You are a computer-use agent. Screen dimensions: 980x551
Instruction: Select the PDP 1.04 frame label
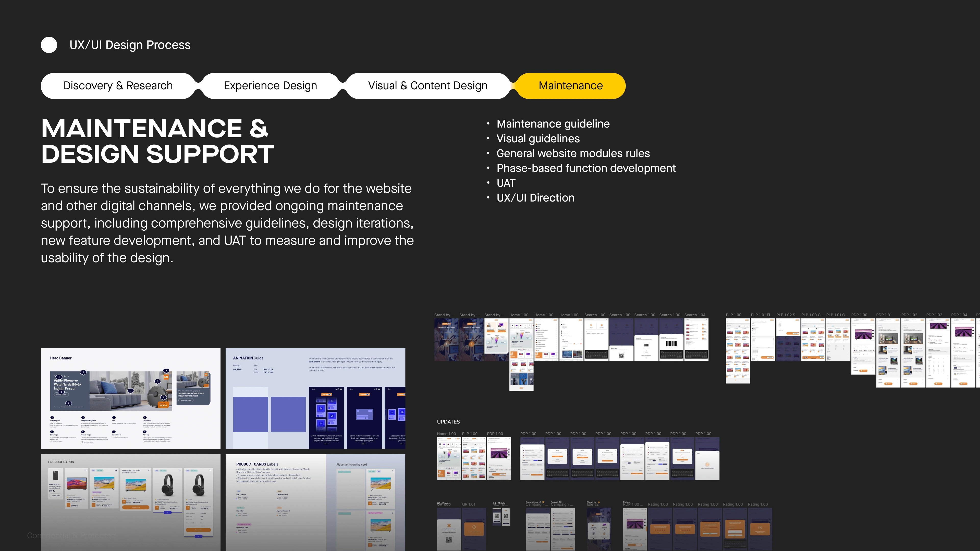coord(959,315)
